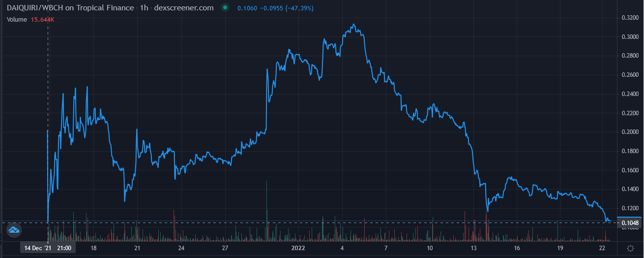Screen dimensions: 644x258
Task: Click the 0.3000 price axis label
Action: point(630,37)
